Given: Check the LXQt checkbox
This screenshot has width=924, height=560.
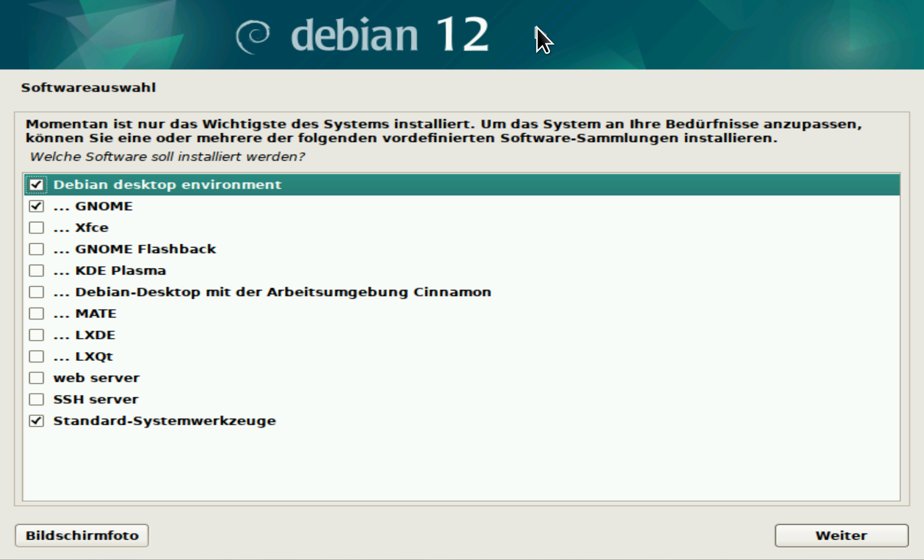Looking at the screenshot, I should (36, 356).
